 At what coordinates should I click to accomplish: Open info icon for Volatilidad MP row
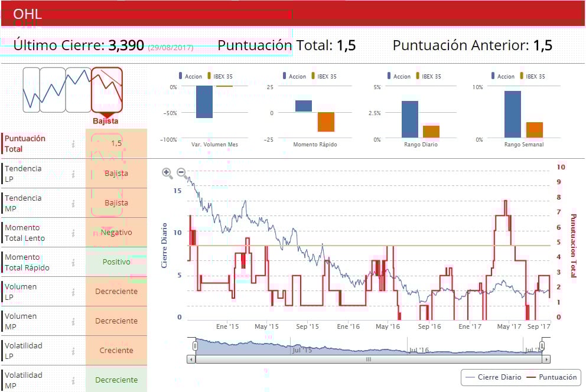(73, 380)
